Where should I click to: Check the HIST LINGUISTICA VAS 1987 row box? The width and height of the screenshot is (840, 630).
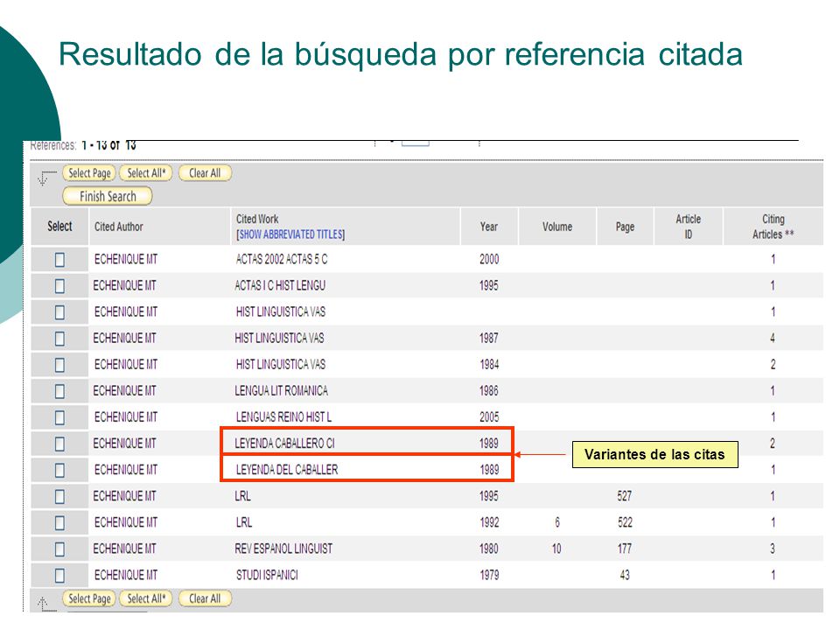pyautogui.click(x=59, y=339)
